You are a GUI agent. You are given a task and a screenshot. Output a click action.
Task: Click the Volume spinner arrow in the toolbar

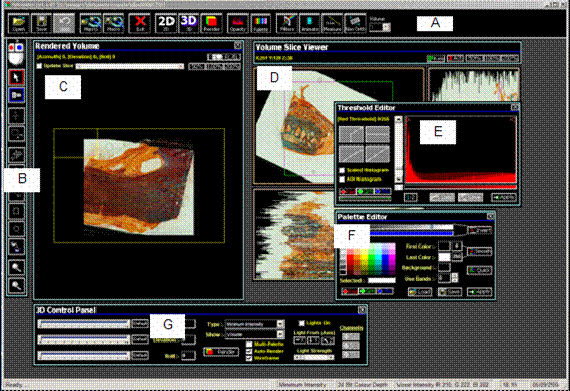387,27
